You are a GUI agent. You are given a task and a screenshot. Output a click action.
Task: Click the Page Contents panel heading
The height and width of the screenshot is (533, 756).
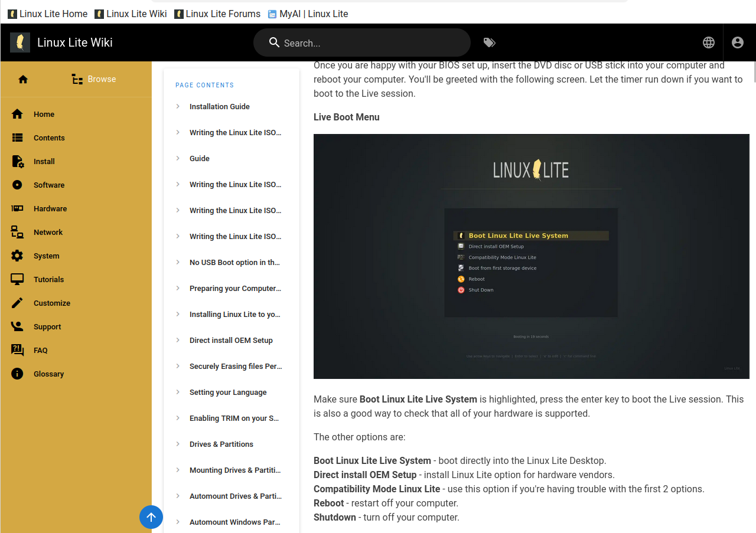click(x=204, y=85)
